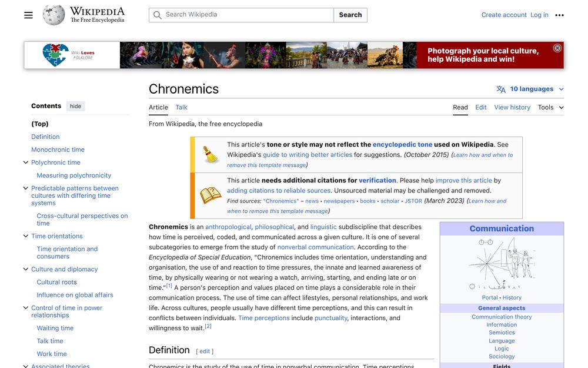Close the Wiki Loves Folklore banner
588x368 pixels.
coord(557,48)
